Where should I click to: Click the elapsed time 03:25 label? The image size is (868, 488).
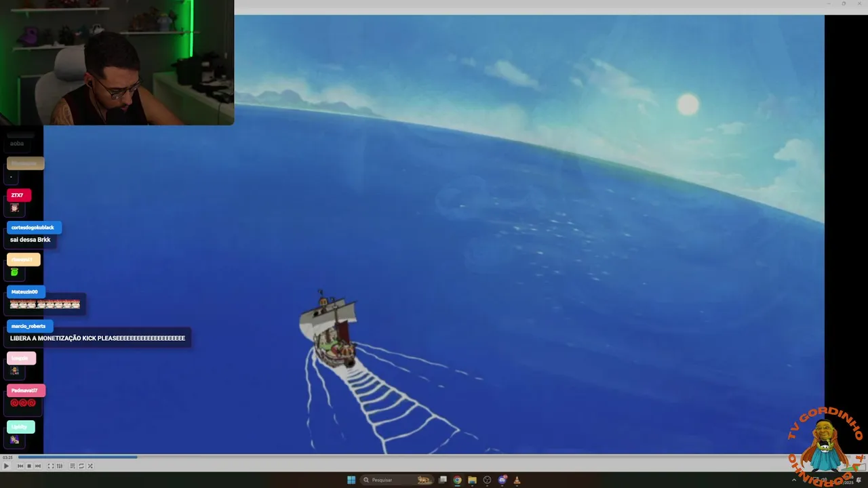click(x=7, y=457)
